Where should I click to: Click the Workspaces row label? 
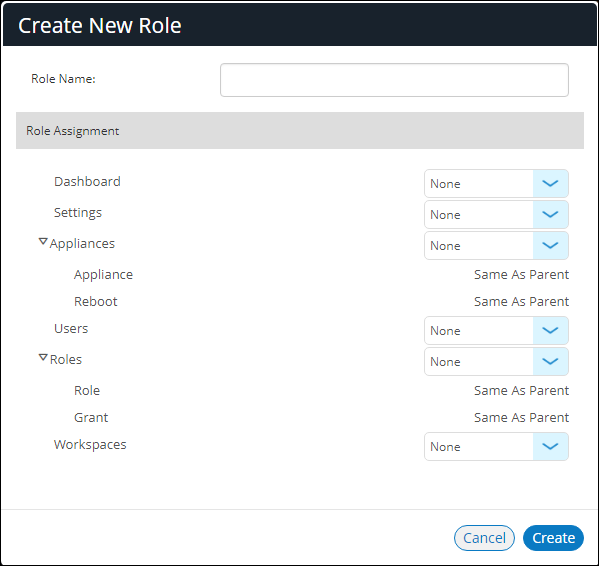(x=90, y=445)
